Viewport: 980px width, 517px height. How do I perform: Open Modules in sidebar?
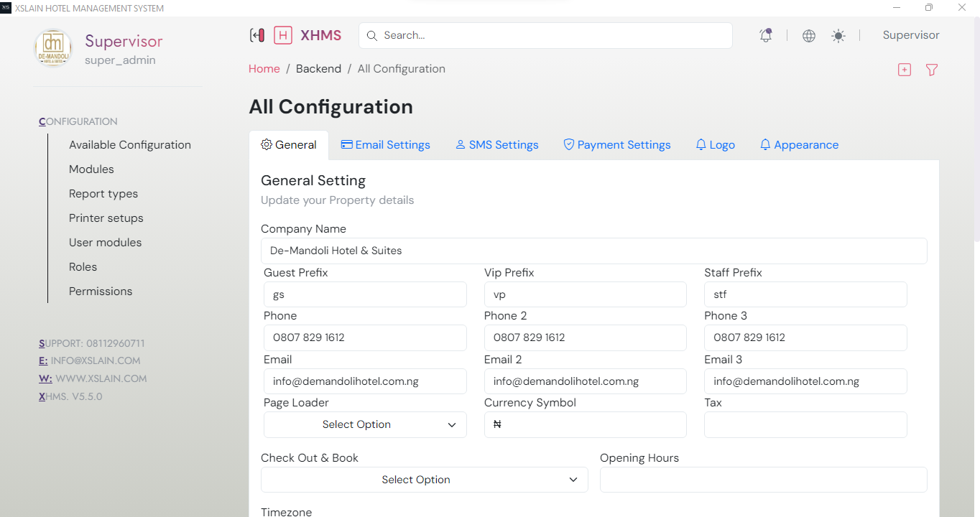pos(91,169)
